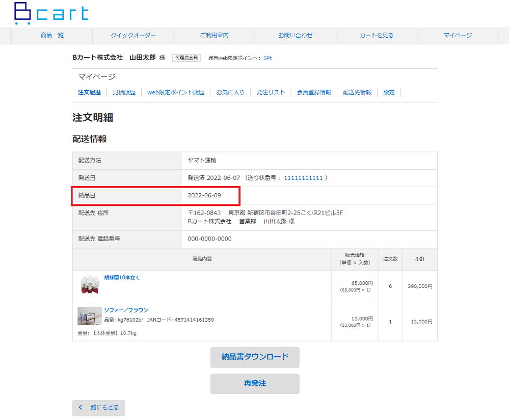Click the ヤマト運輸 shipping method text
The height and width of the screenshot is (420, 509).
[202, 161]
